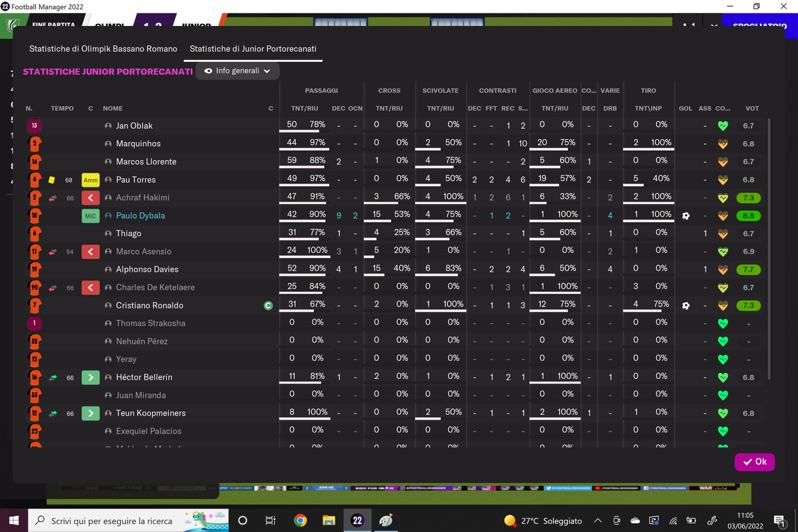Open Nehuén Pérez player name link
Image resolution: width=798 pixels, height=532 pixels.
pos(142,341)
